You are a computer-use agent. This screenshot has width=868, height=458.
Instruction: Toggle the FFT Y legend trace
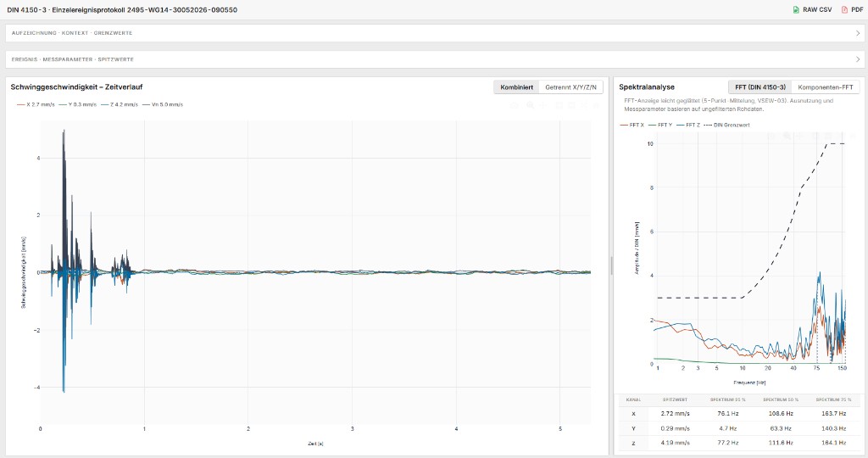point(659,126)
